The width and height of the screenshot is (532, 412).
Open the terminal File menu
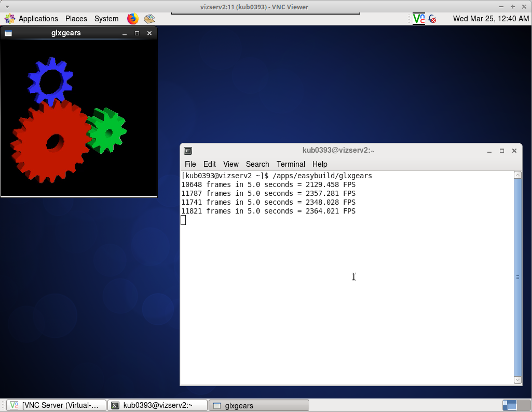pos(190,164)
